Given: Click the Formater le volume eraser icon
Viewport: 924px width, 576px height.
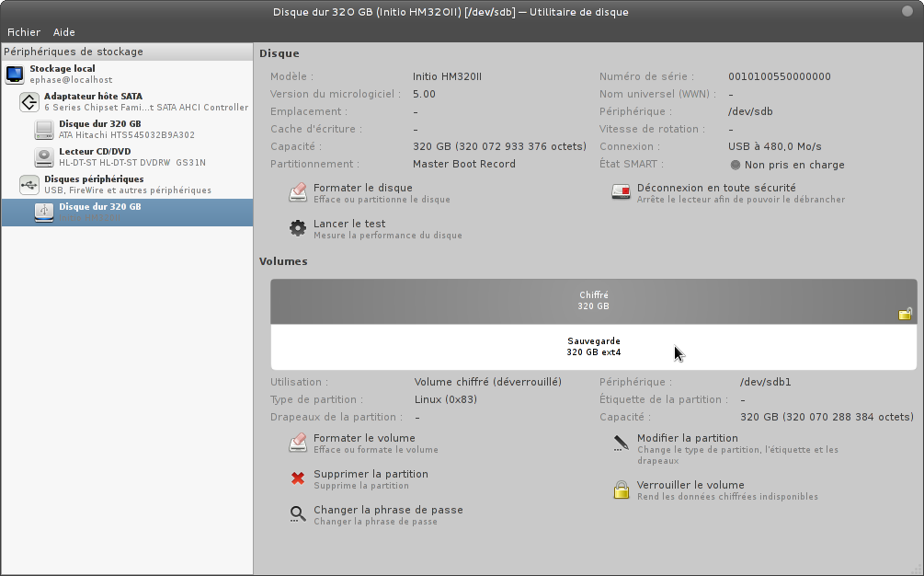Looking at the screenshot, I should (298, 444).
